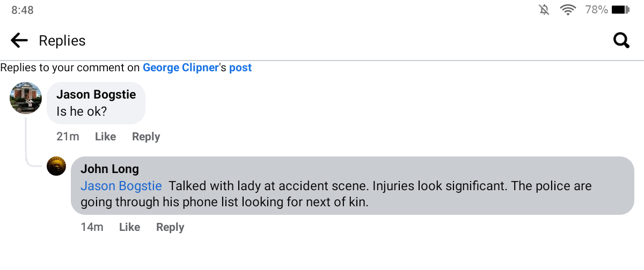Tap the 8:48 status bar clock
The width and height of the screenshot is (644, 270).
pos(23,10)
